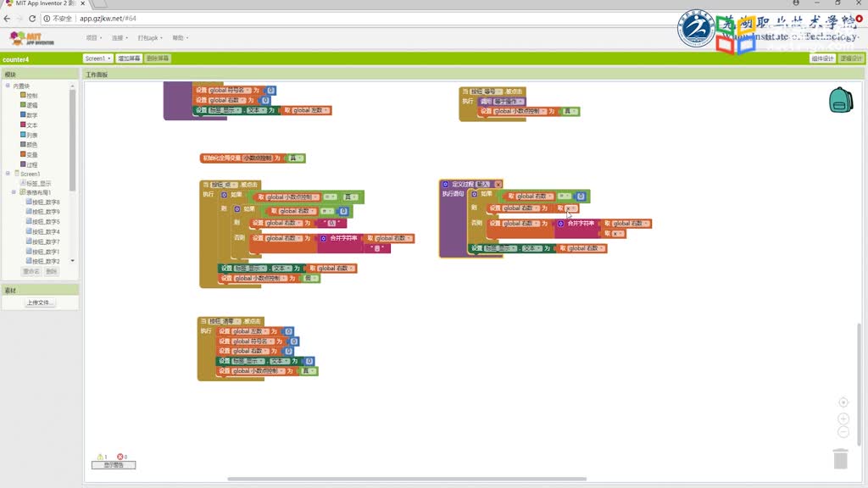Click the x parameter on 定义过程 block
This screenshot has height=488, width=868.
pyautogui.click(x=498, y=184)
